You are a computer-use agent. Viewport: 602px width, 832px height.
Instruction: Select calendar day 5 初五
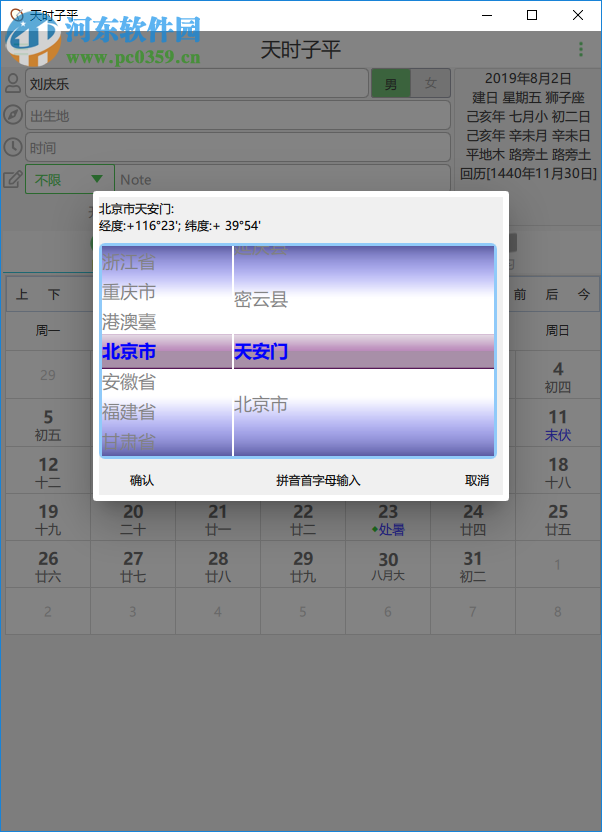(48, 423)
